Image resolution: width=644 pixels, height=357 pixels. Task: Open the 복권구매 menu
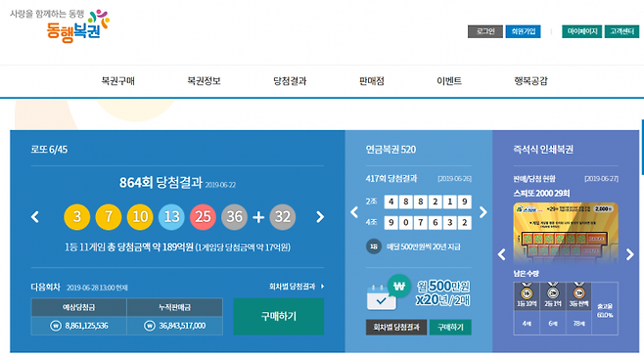coord(118,81)
